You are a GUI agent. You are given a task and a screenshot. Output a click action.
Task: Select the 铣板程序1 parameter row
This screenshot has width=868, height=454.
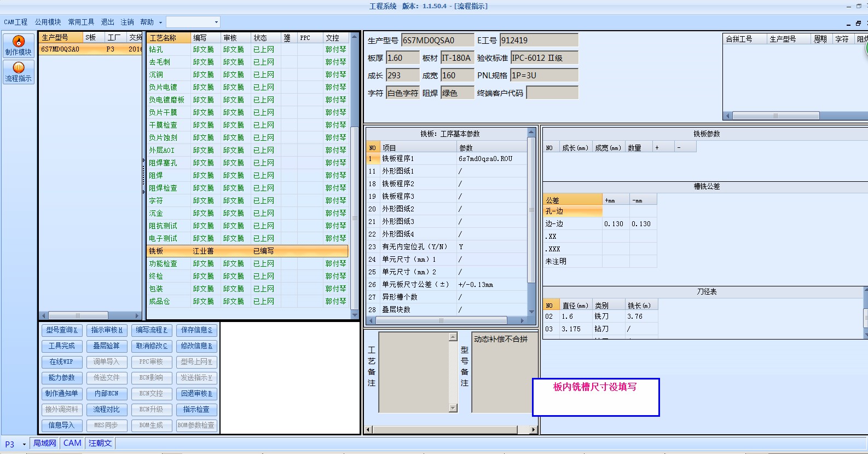(x=447, y=159)
